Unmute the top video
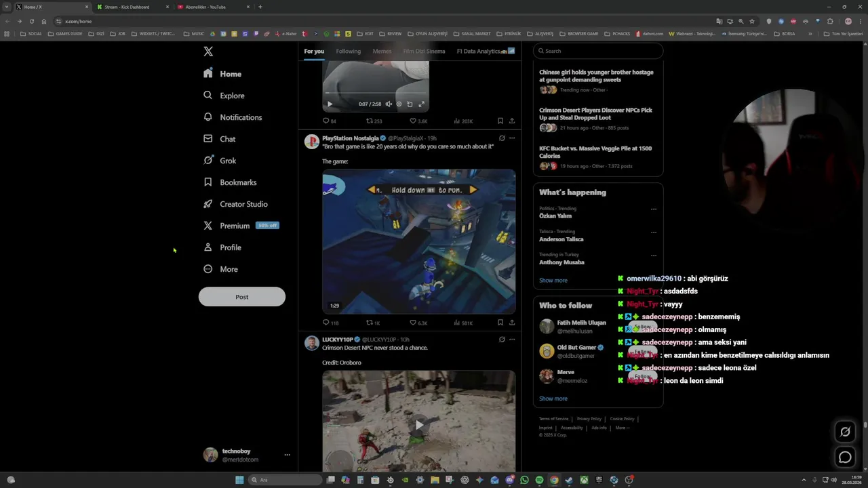Image resolution: width=868 pixels, height=488 pixels. click(x=389, y=104)
